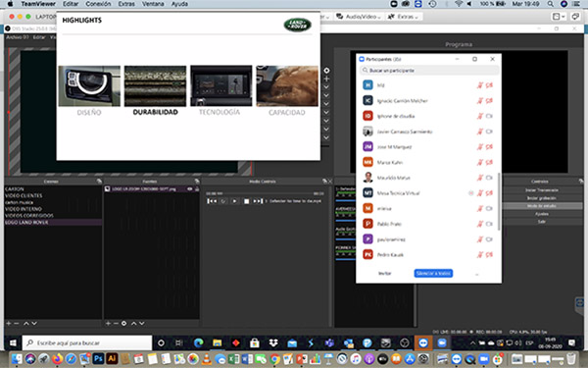Open Conexión menu in the menu bar
Viewport: 588px width, 368px height.
[98, 4]
